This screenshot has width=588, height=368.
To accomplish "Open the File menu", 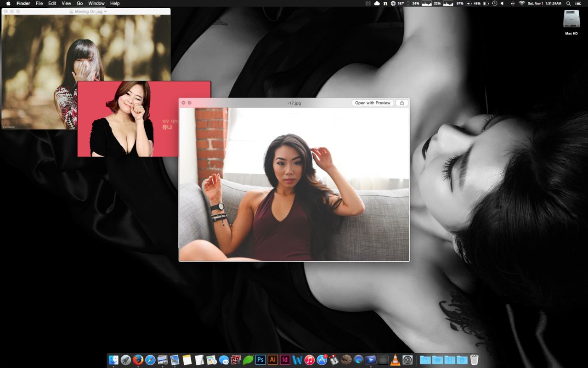I will [x=40, y=3].
